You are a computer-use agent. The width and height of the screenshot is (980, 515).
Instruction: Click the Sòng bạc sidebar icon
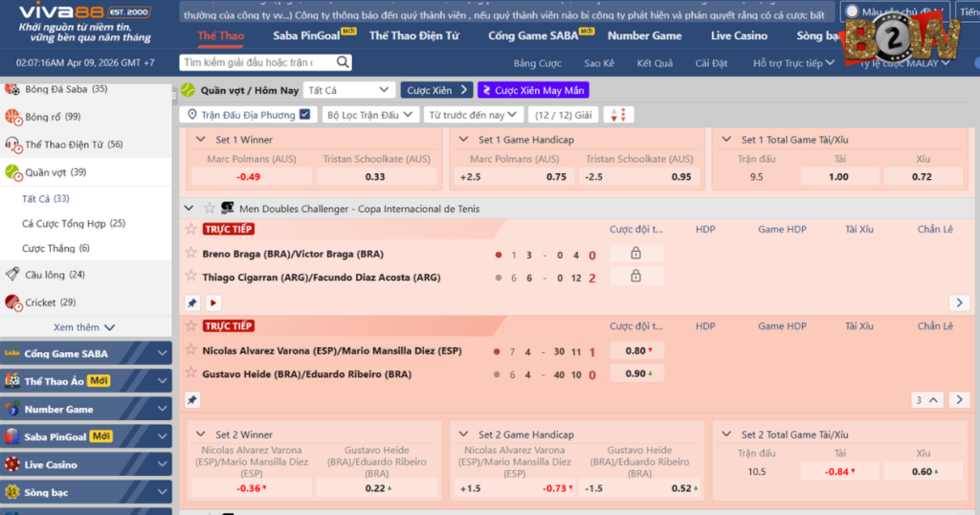(11, 492)
